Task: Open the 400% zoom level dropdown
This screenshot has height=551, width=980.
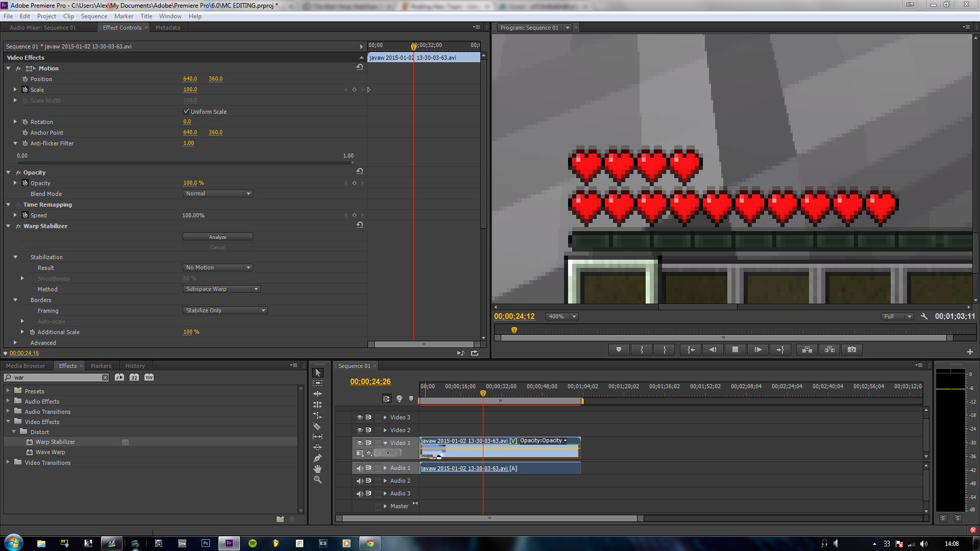Action: pos(562,317)
